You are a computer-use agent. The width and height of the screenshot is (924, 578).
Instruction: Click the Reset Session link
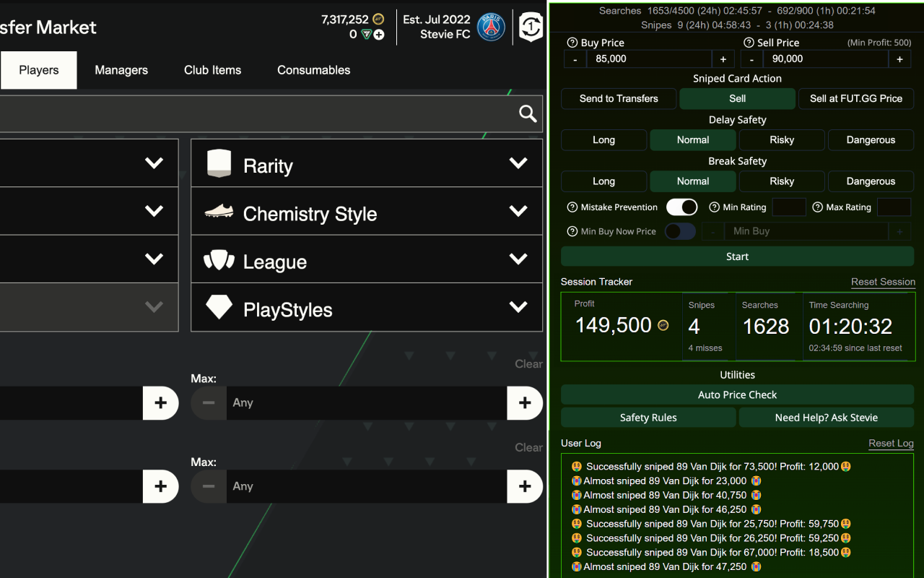[883, 282]
